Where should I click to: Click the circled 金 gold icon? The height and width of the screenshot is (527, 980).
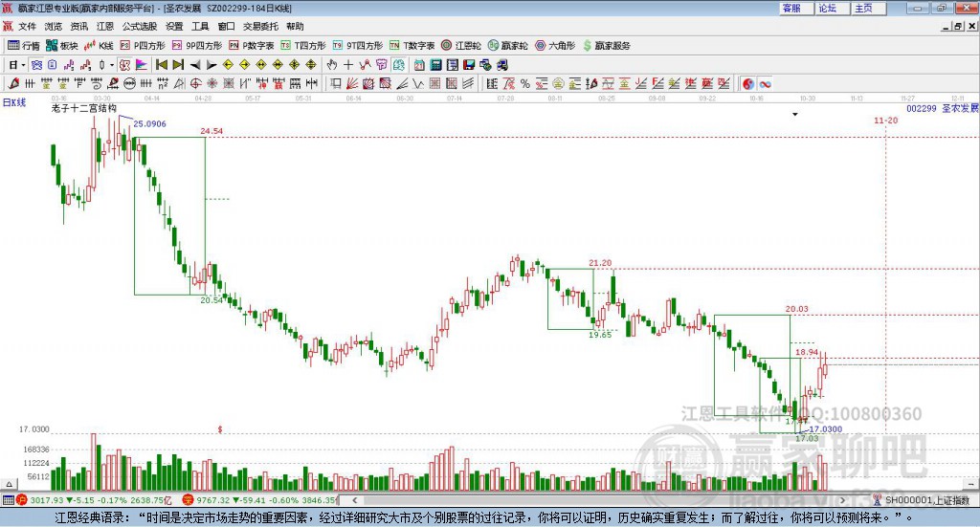tap(558, 83)
